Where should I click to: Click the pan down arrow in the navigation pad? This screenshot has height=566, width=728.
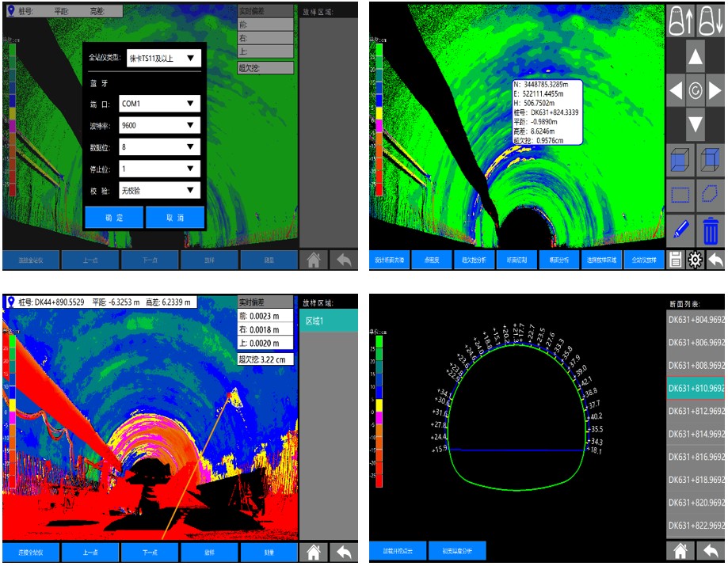[x=695, y=124]
